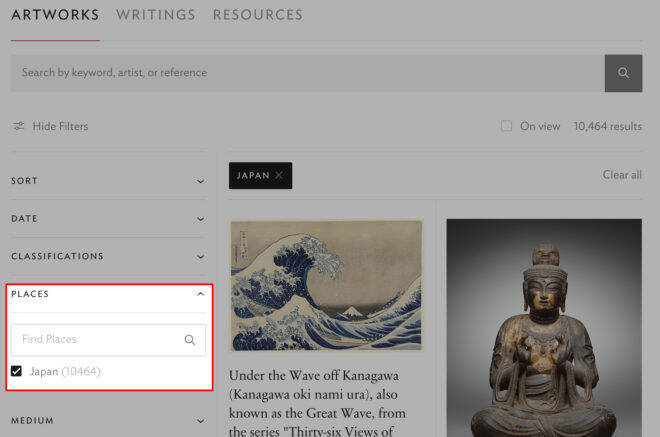Open the Writings tab

click(x=156, y=15)
